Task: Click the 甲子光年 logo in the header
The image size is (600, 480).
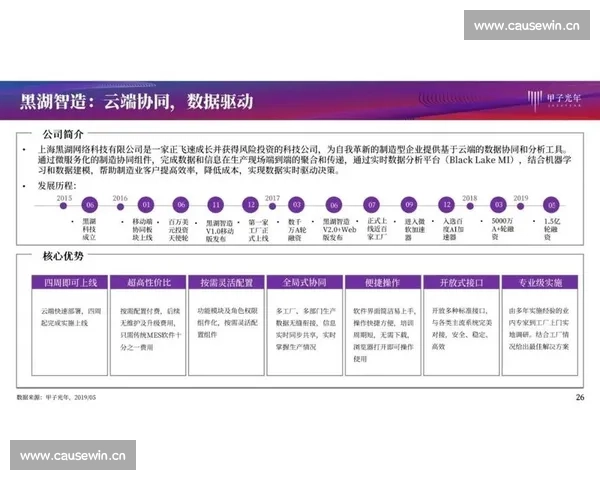Action: [x=554, y=100]
